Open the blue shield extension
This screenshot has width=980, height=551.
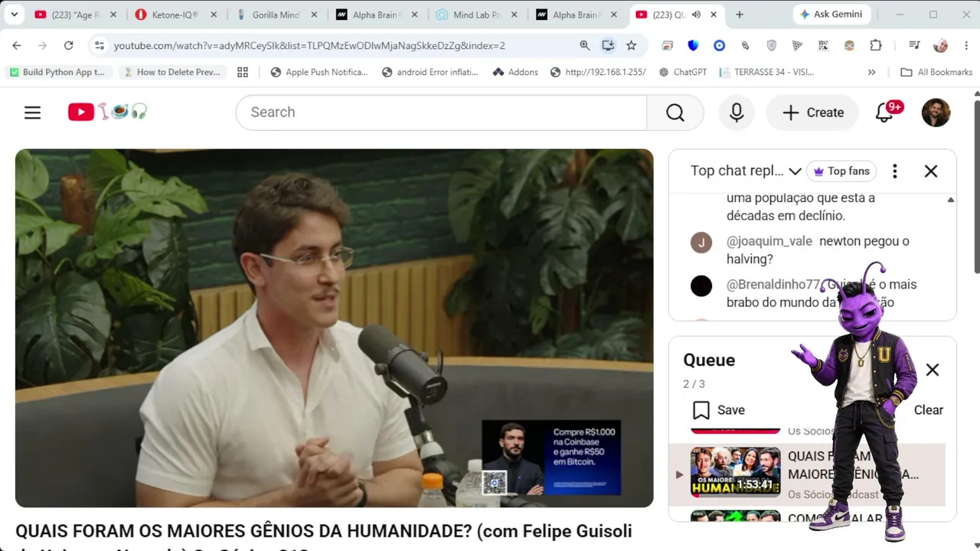click(x=693, y=46)
